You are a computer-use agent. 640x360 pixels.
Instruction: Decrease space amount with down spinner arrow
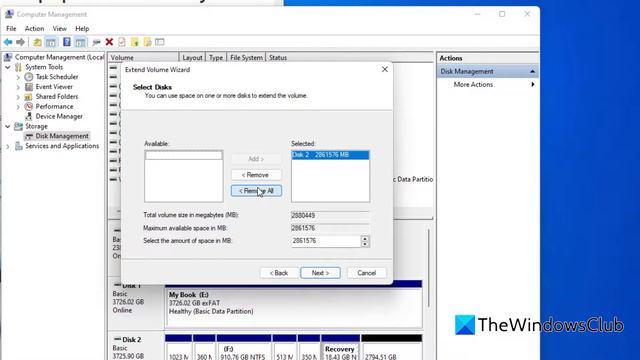(365, 244)
